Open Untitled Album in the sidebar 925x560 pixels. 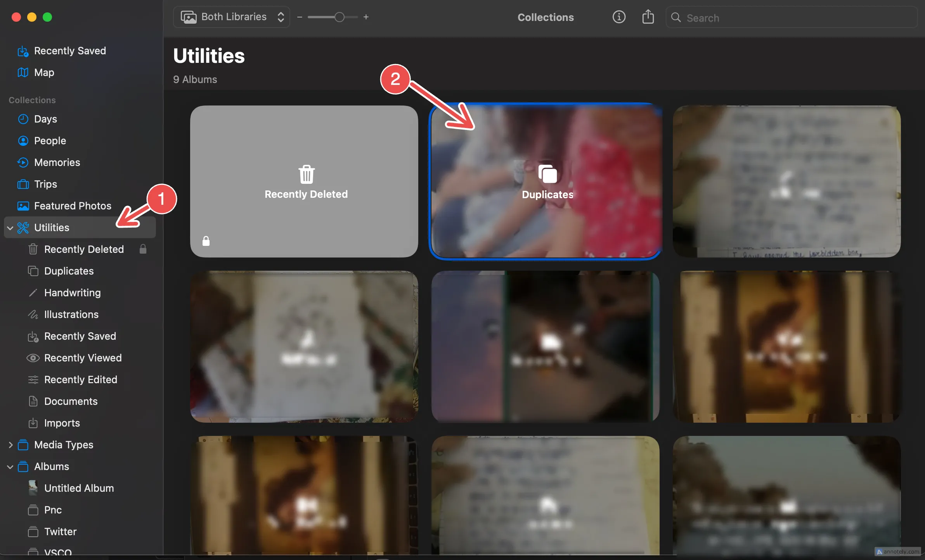79,488
